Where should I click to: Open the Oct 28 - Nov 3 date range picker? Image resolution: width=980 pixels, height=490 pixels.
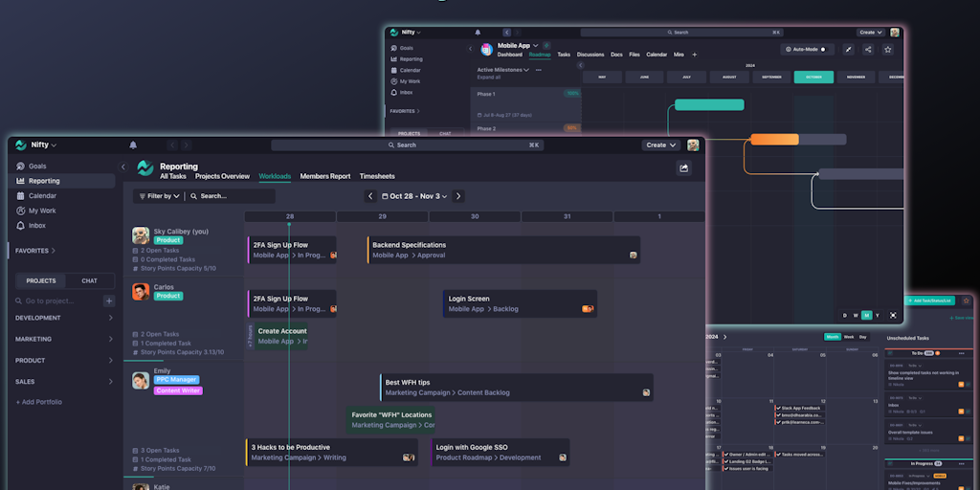coord(415,196)
